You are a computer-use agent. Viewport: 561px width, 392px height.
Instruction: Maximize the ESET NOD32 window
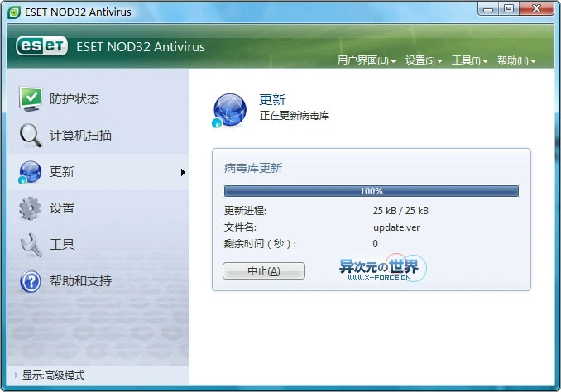coord(508,9)
